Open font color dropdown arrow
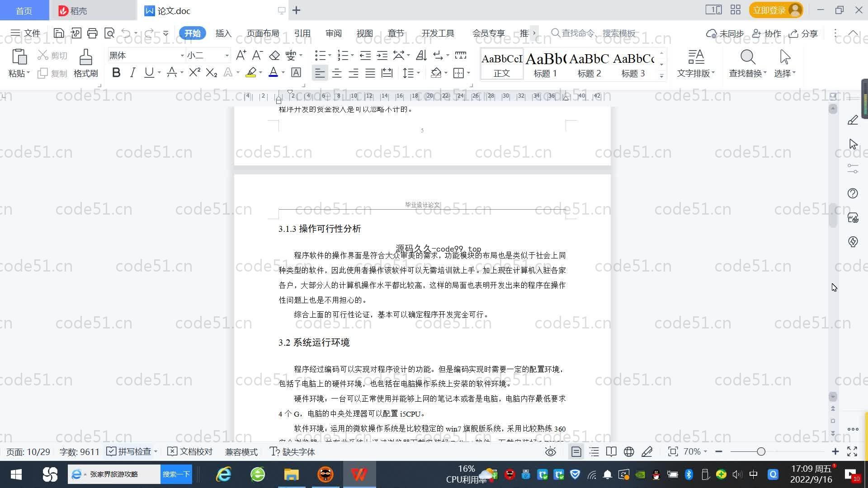Screen dimensions: 868x488 click(283, 73)
